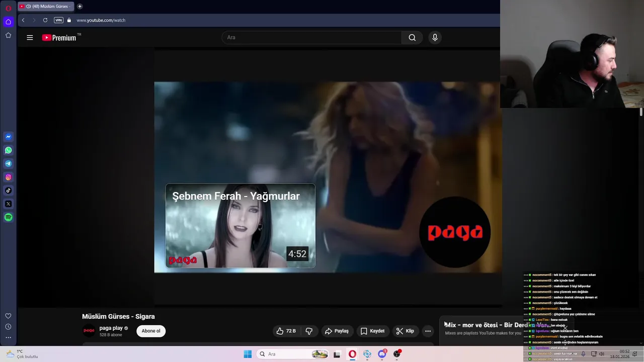Image resolution: width=644 pixels, height=362 pixels.
Task: Create a clip with Klip button
Action: (405, 331)
